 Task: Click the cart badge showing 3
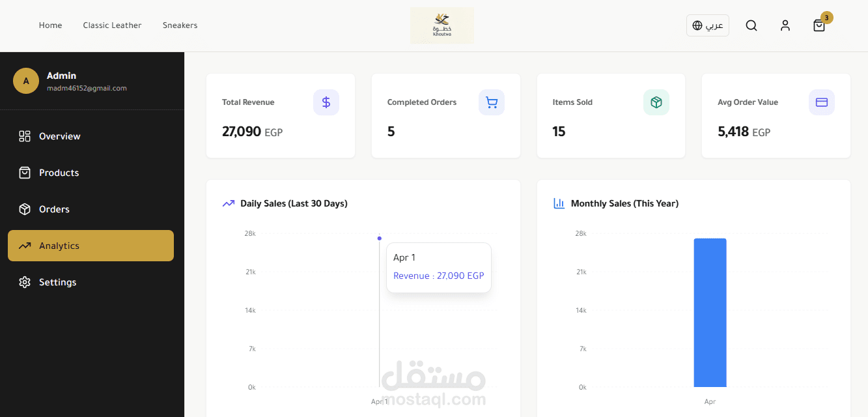pyautogui.click(x=826, y=18)
